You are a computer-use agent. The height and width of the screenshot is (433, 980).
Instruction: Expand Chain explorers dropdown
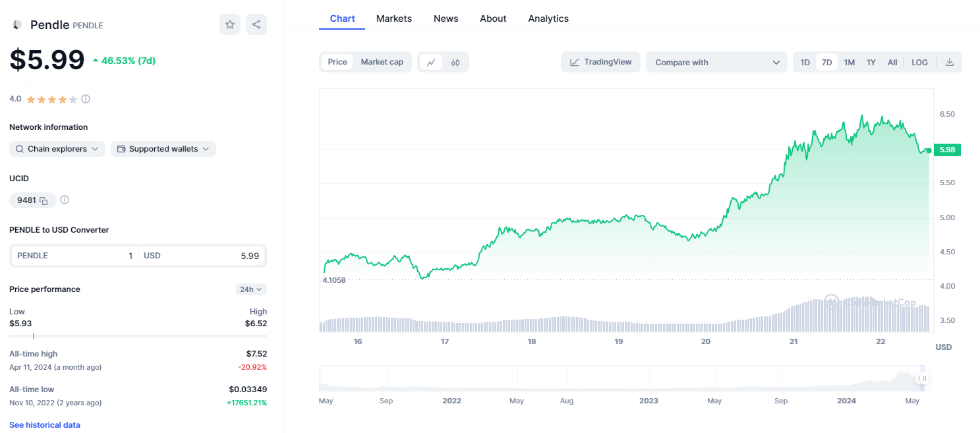57,149
